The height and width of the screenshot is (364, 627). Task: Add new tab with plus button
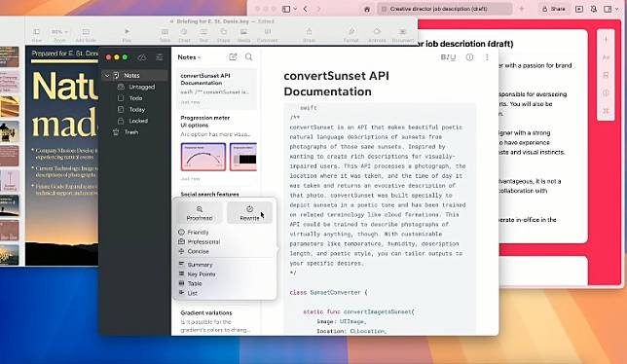tap(522, 9)
